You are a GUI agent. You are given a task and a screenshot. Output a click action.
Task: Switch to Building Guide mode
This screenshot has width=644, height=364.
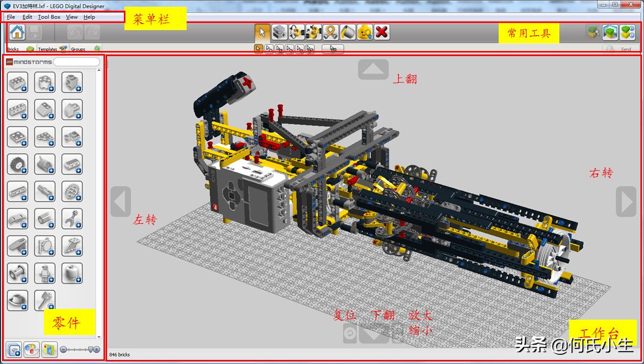627,33
